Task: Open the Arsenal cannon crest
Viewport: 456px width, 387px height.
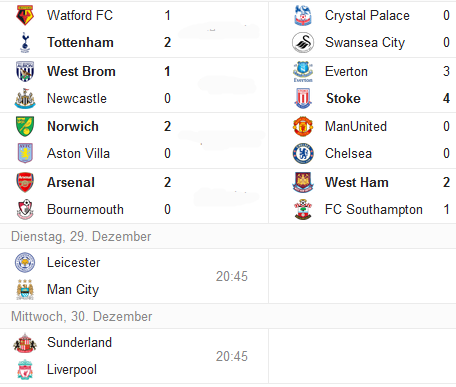Action: tap(25, 182)
